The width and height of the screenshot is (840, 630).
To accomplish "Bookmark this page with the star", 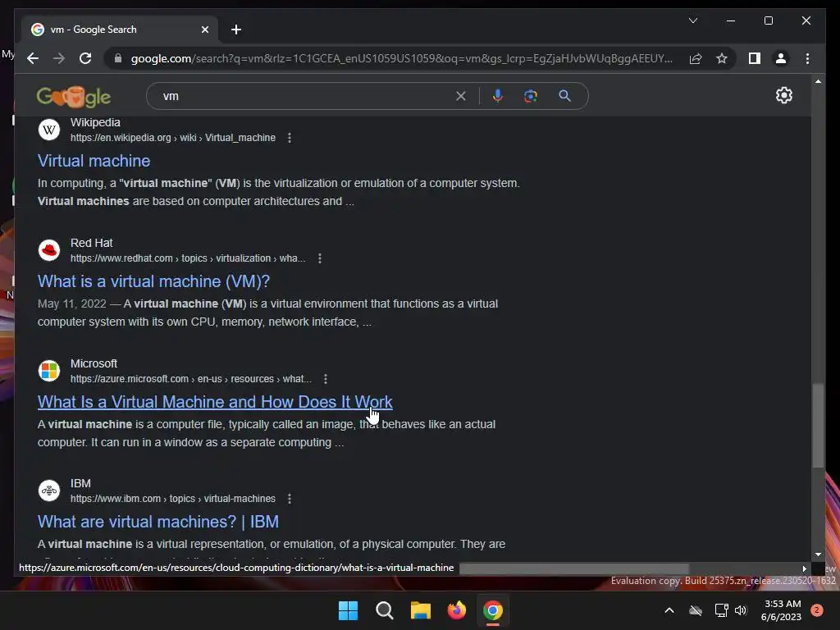I will (x=722, y=58).
